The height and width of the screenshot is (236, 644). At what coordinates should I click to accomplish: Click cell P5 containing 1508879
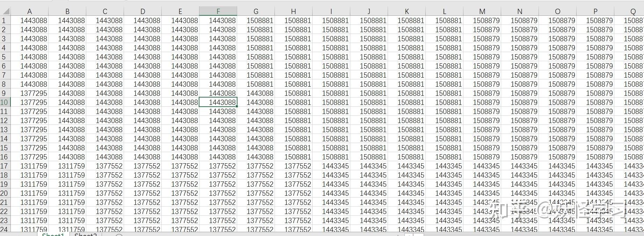point(595,57)
